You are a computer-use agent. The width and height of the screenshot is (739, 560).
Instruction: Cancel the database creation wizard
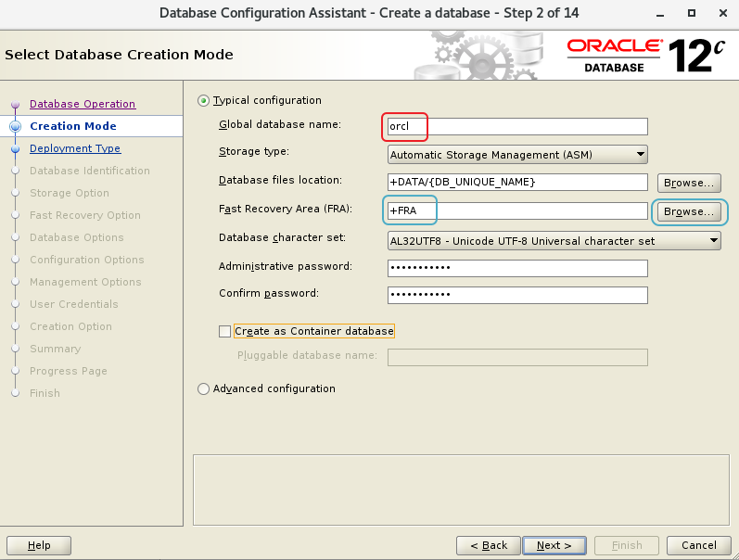(700, 545)
